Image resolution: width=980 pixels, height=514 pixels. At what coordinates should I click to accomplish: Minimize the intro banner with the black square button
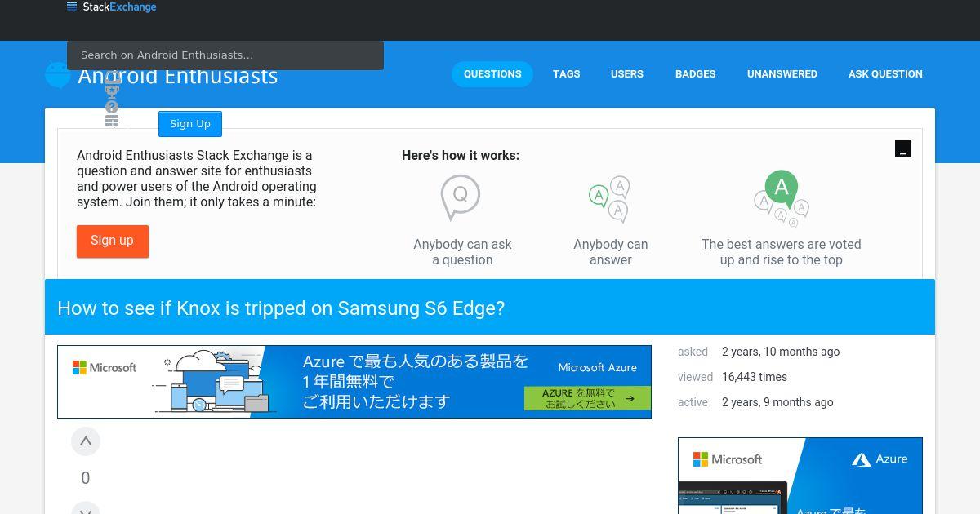click(903, 148)
